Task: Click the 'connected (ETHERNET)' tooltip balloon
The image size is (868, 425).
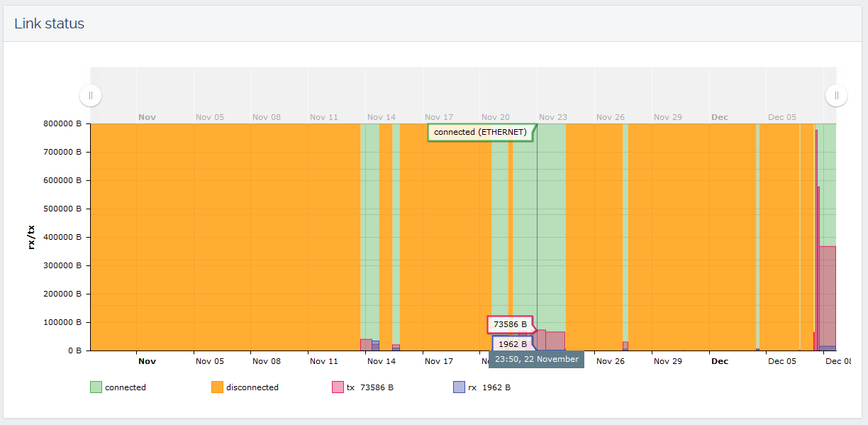Action: [x=480, y=132]
